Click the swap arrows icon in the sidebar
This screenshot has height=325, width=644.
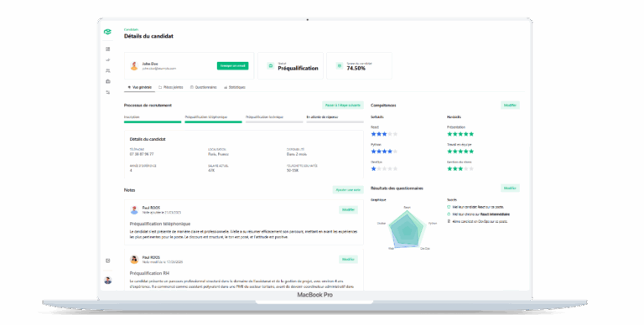click(108, 92)
